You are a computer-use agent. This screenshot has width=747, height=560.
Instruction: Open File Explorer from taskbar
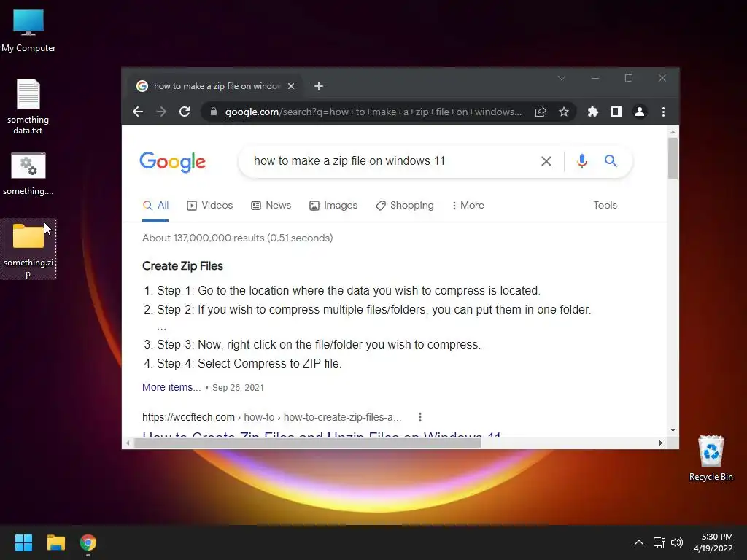pos(55,542)
